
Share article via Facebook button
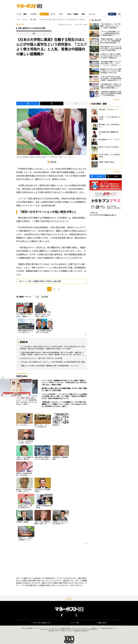(x=28, y=103)
